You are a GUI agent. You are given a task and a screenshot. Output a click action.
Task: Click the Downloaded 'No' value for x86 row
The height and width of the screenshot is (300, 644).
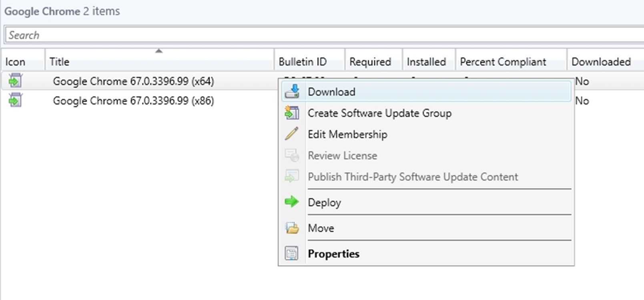[x=582, y=101]
